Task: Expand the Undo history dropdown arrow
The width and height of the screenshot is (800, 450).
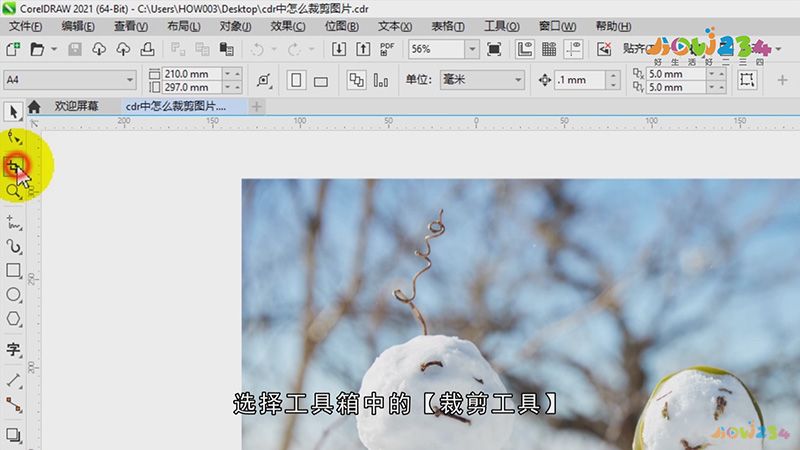Action: (x=274, y=49)
